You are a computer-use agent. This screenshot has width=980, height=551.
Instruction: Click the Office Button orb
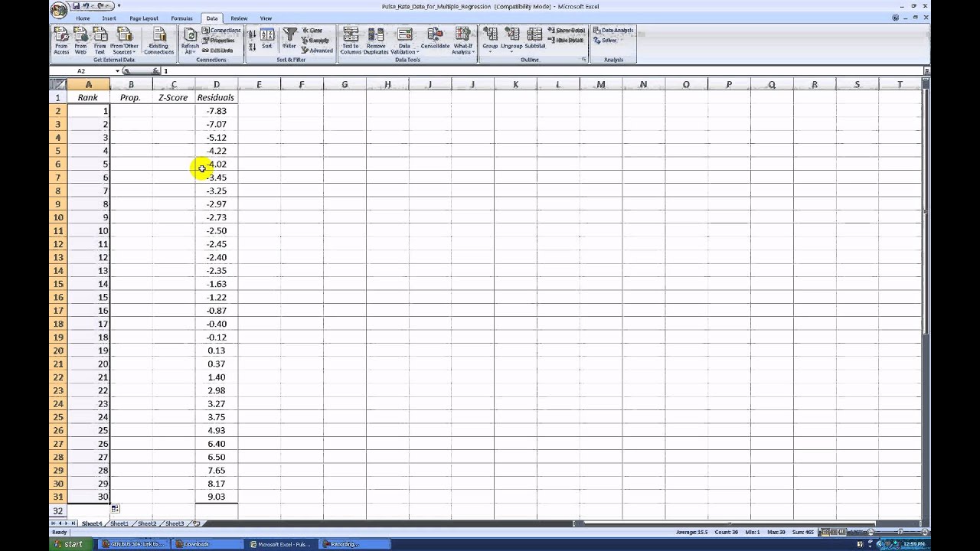59,10
